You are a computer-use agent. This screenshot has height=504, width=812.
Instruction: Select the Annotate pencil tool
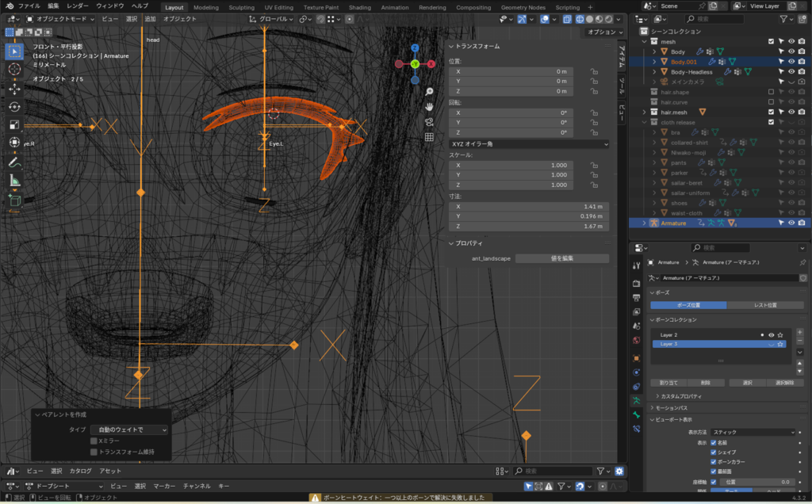[x=14, y=162]
